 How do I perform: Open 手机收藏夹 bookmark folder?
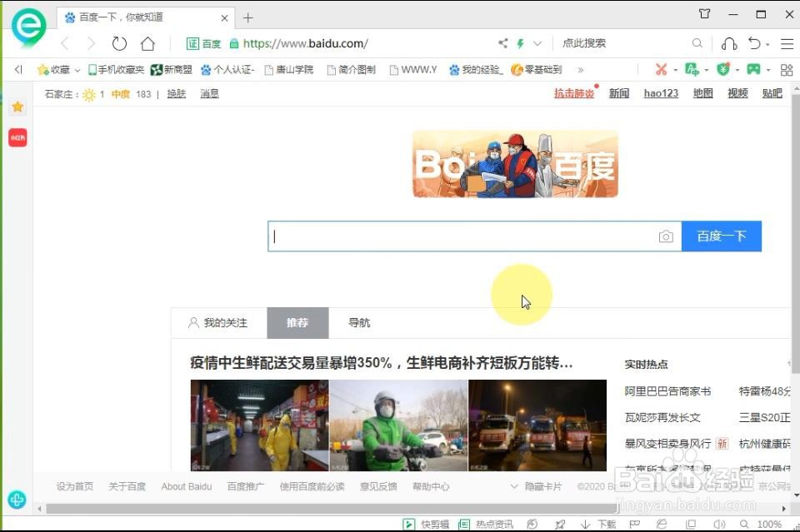pyautogui.click(x=116, y=69)
